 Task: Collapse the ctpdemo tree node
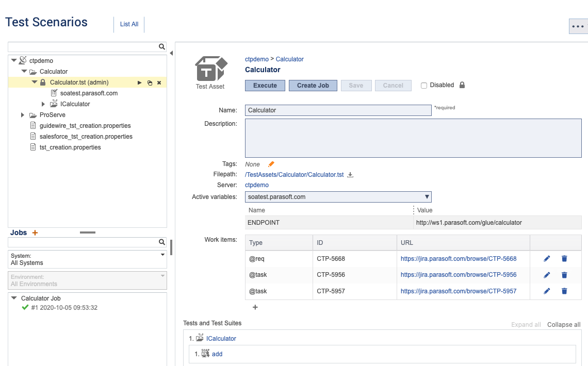pyautogui.click(x=14, y=60)
